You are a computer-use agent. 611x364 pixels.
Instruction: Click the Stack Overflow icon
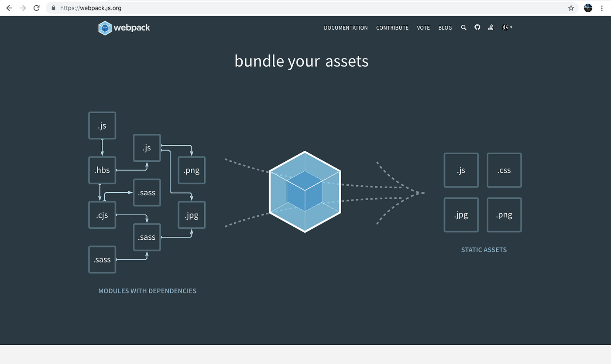point(491,27)
